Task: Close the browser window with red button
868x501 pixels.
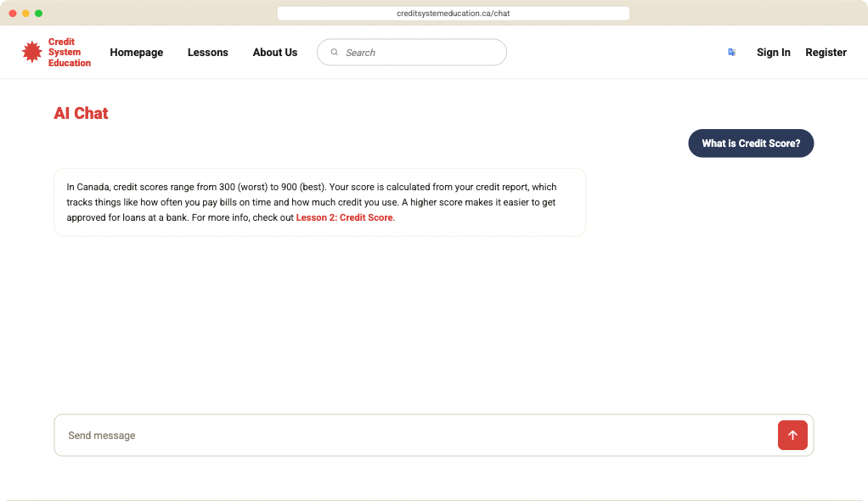Action: 13,14
